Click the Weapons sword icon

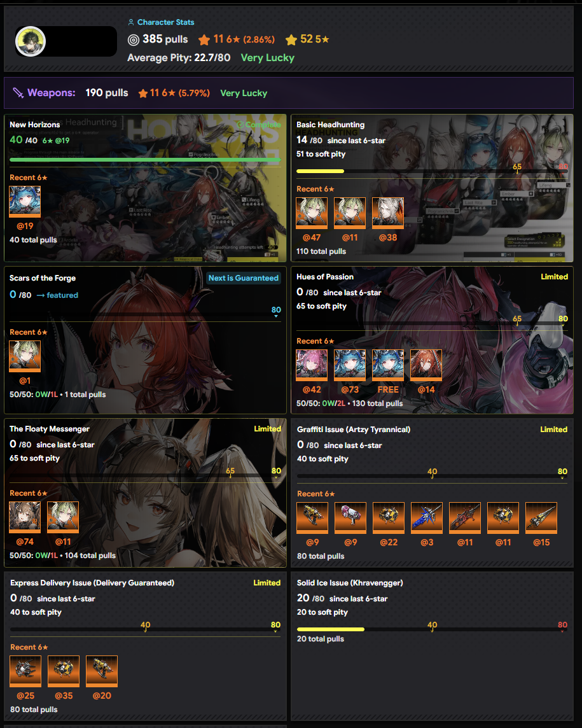[x=18, y=93]
